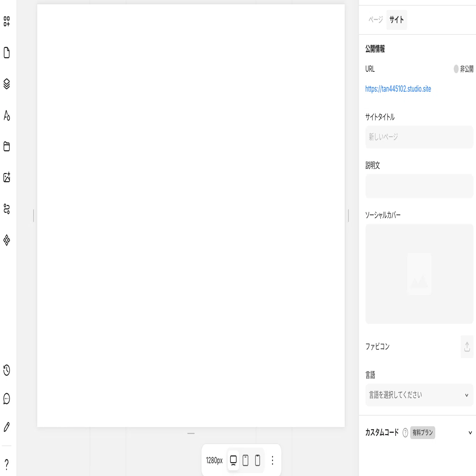Viewport: 476px width, 476px height.
Task: Select the サイト tab
Action: click(396, 20)
